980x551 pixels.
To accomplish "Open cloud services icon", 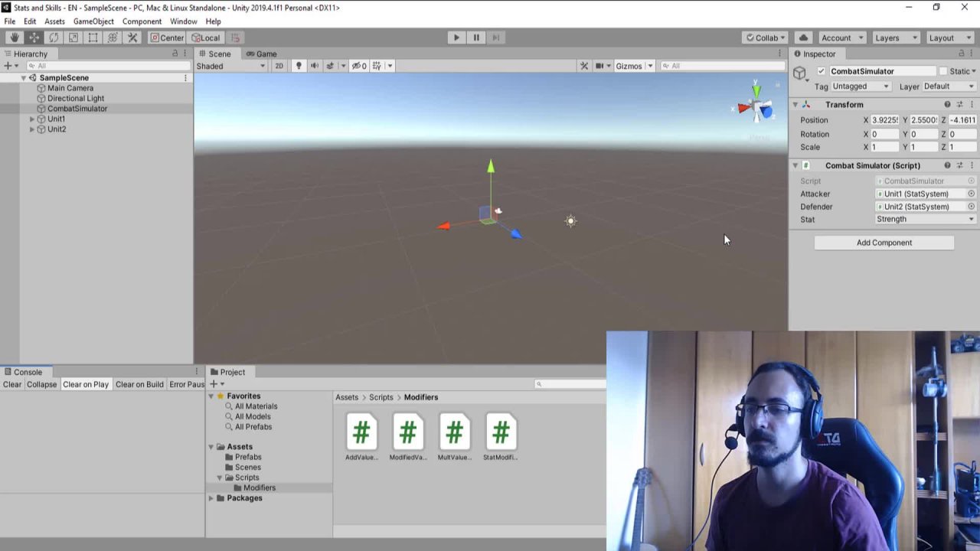I will 803,37.
